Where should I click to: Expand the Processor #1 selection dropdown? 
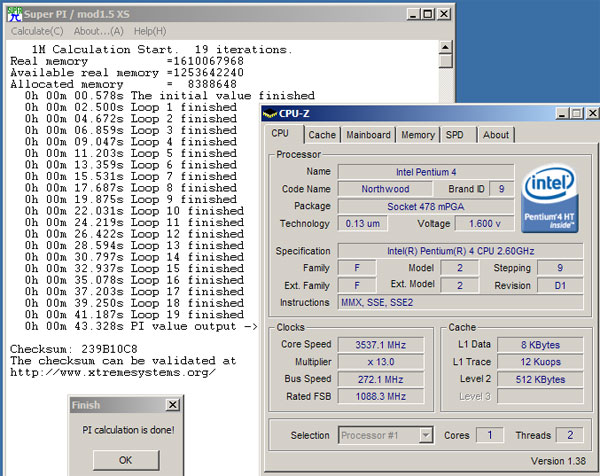426,435
